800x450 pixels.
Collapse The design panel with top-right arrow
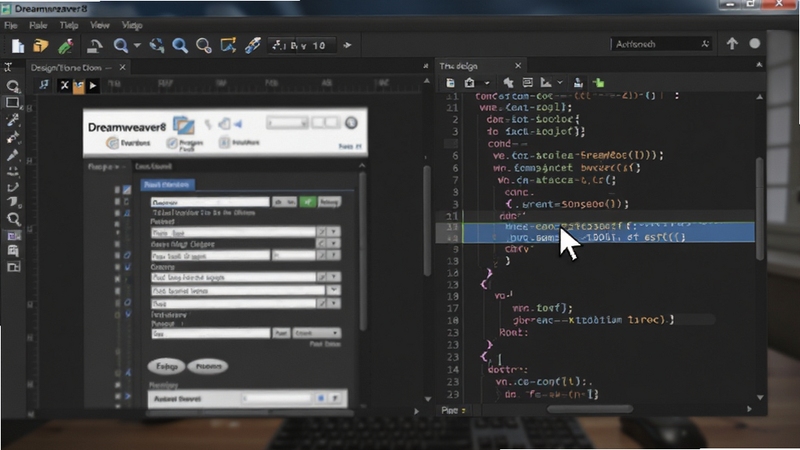pyautogui.click(x=759, y=65)
